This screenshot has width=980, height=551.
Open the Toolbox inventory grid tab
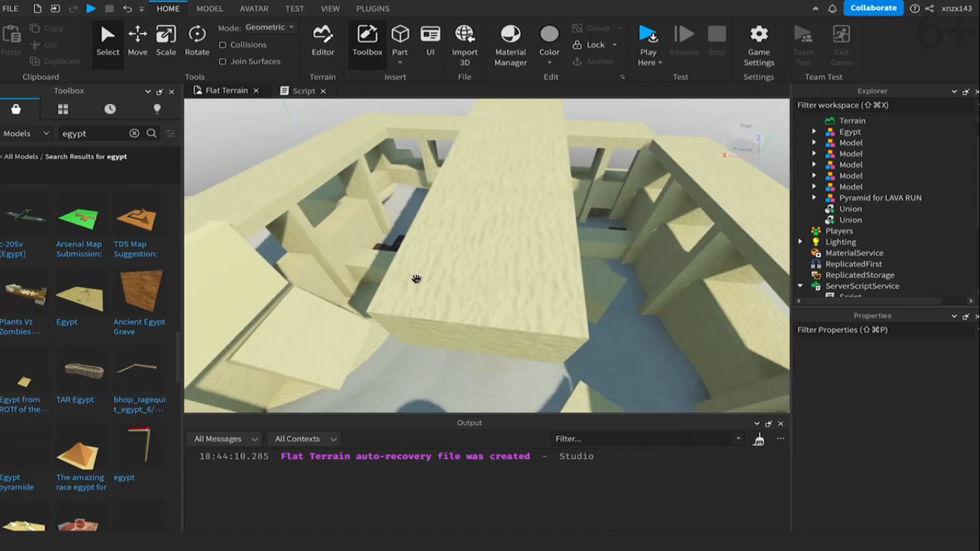click(x=63, y=109)
